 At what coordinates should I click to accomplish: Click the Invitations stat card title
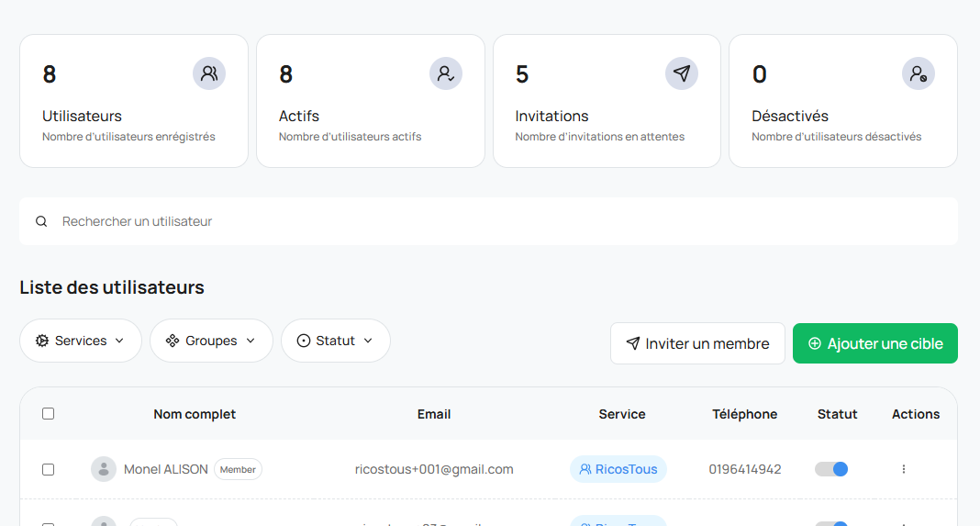(x=551, y=116)
